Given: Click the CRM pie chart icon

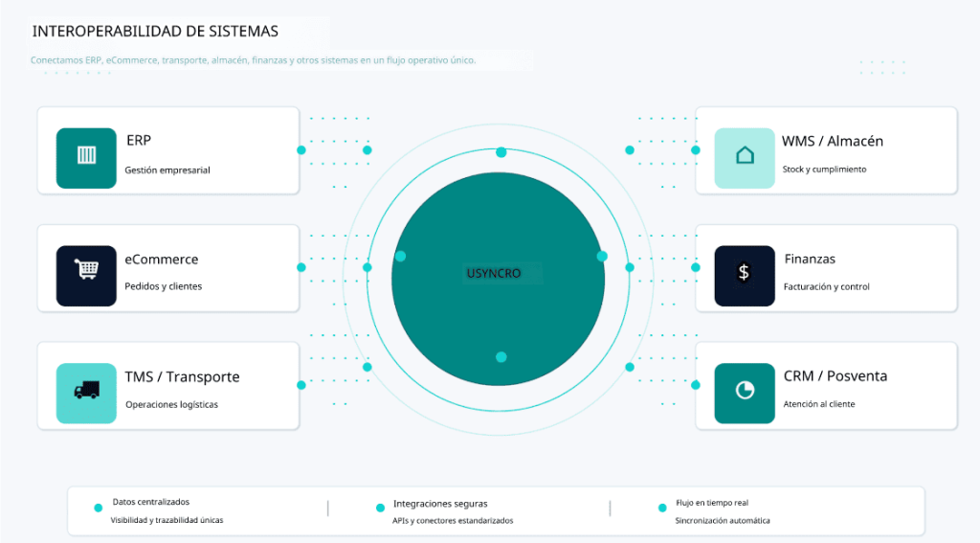Looking at the screenshot, I should 745,393.
